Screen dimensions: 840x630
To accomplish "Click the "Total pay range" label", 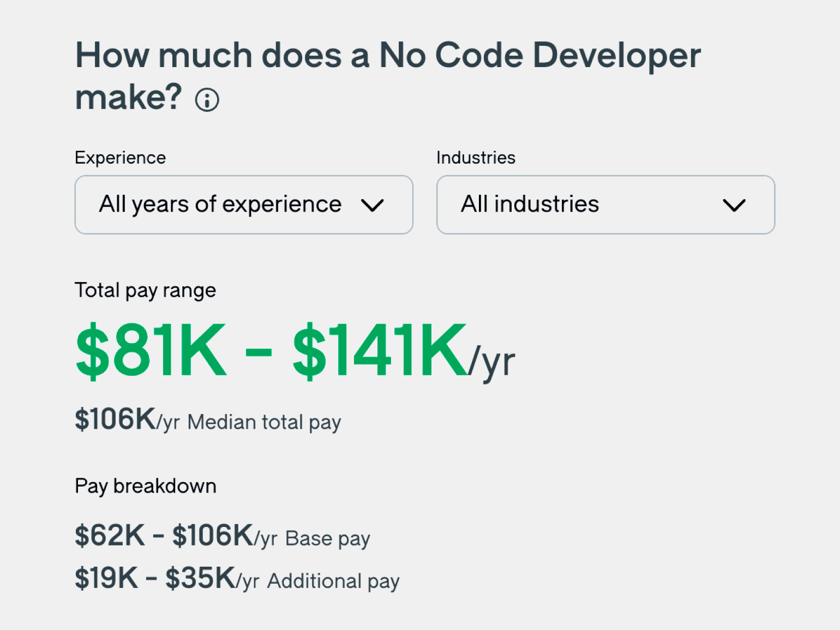I will click(145, 290).
